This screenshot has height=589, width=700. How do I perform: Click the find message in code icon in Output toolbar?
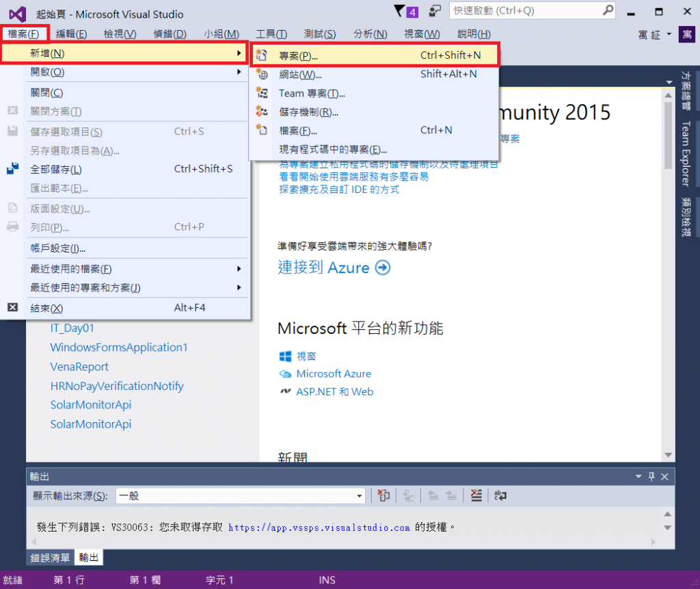point(383,495)
